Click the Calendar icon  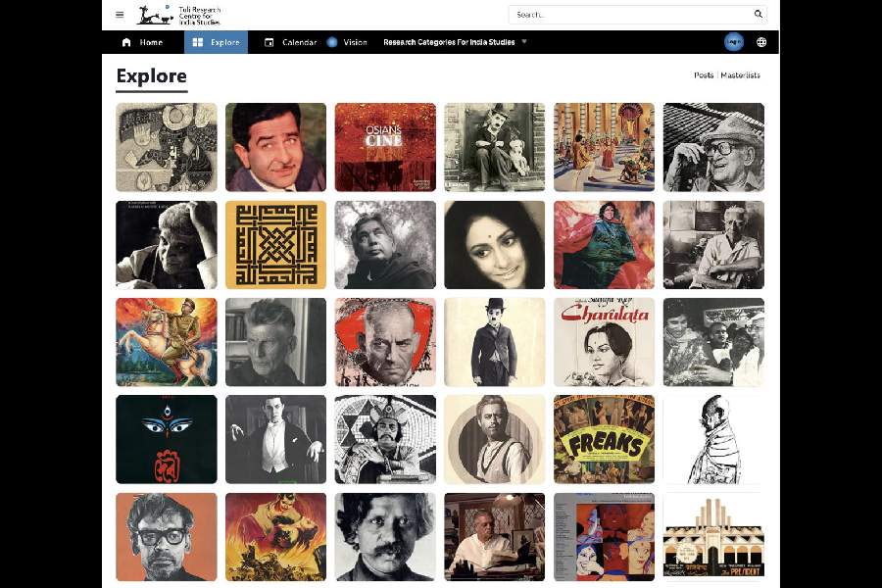coord(269,42)
